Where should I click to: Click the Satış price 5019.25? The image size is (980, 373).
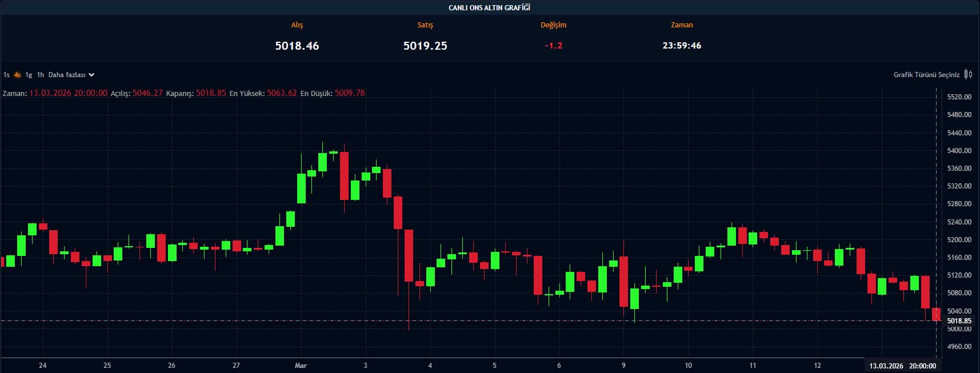click(425, 46)
